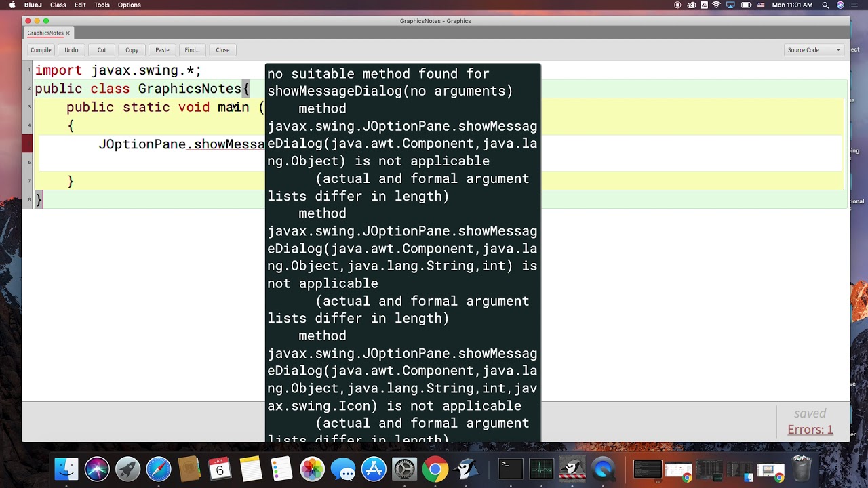Click the red error marker in gutter

click(27, 144)
